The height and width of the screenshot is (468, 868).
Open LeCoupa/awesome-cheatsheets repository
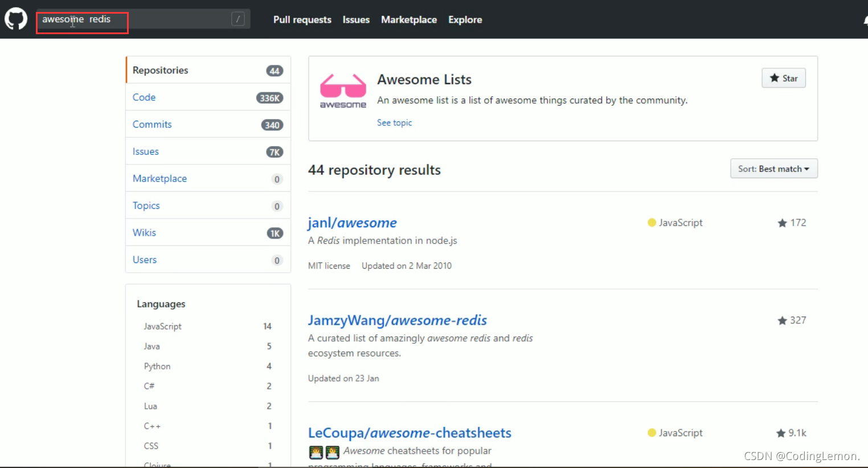(410, 433)
